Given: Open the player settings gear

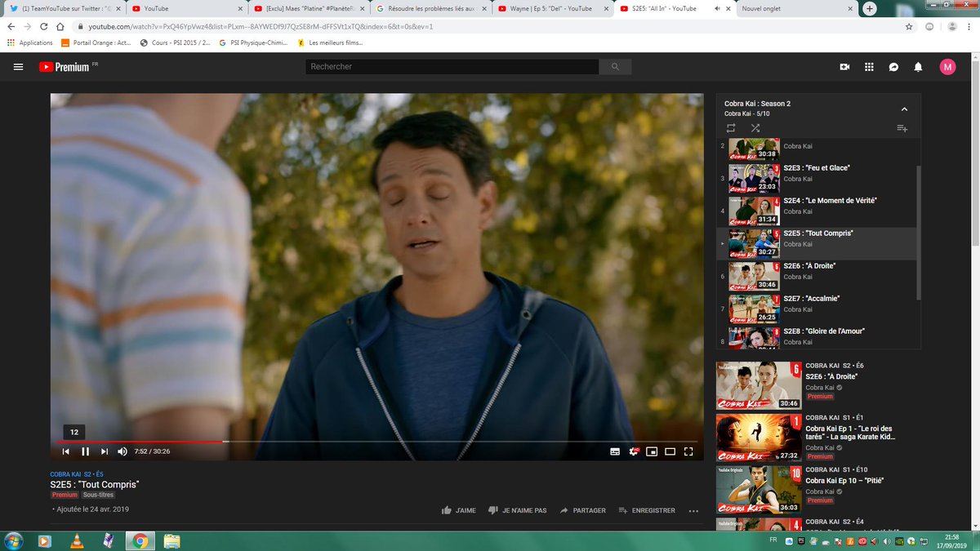Looking at the screenshot, I should click(634, 451).
